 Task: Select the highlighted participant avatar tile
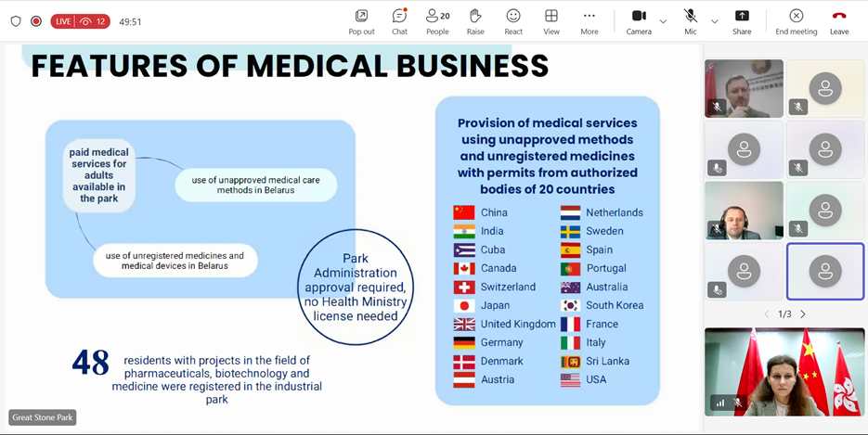(824, 271)
